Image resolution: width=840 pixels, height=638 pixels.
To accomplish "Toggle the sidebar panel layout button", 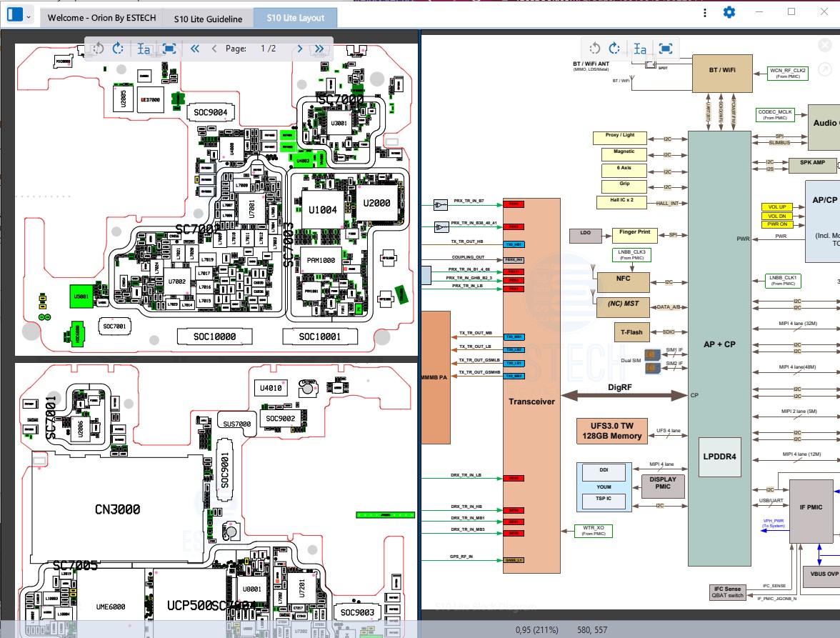I will pos(14,16).
